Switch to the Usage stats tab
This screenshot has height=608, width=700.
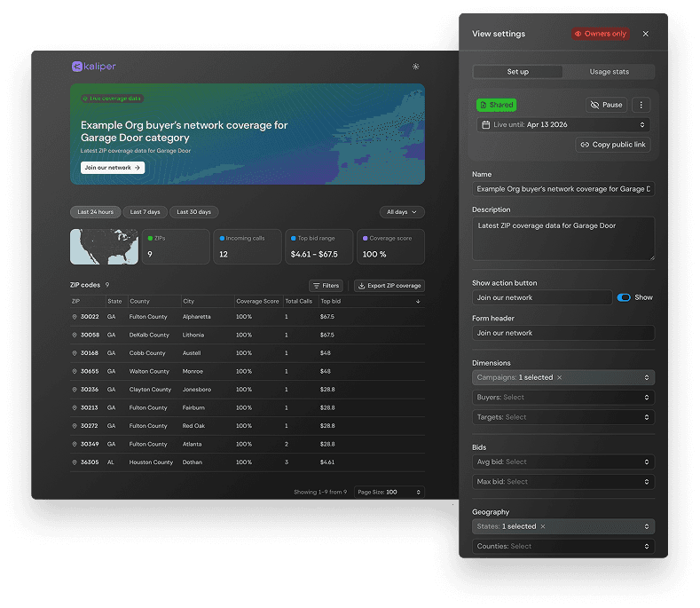point(609,72)
